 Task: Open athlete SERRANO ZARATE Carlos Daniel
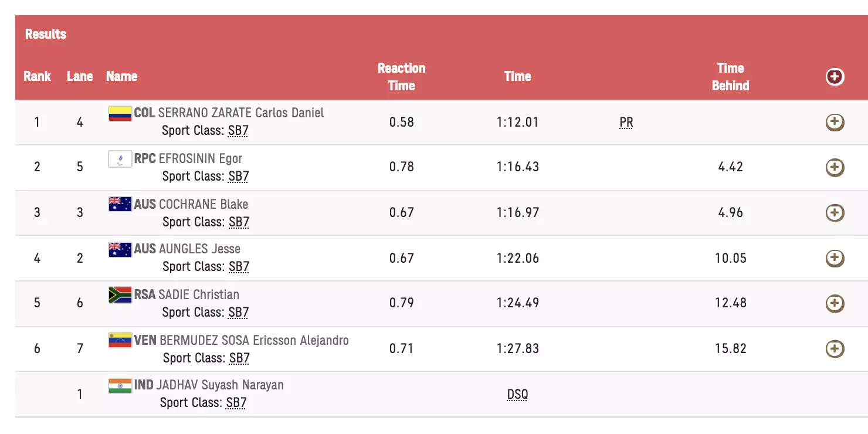tap(240, 113)
